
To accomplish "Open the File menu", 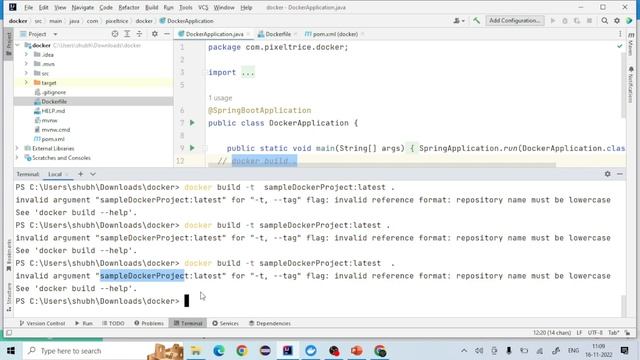I will coord(28,7).
